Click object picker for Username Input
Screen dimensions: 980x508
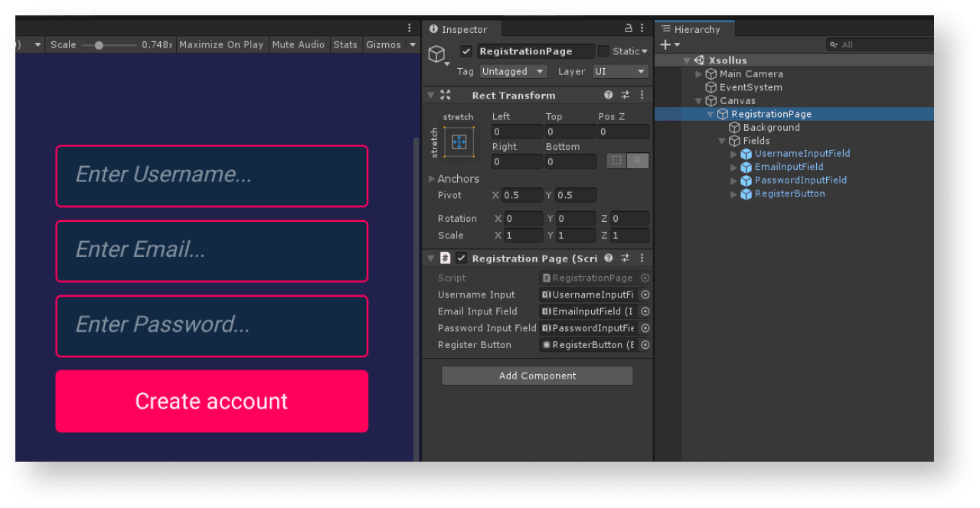[645, 295]
